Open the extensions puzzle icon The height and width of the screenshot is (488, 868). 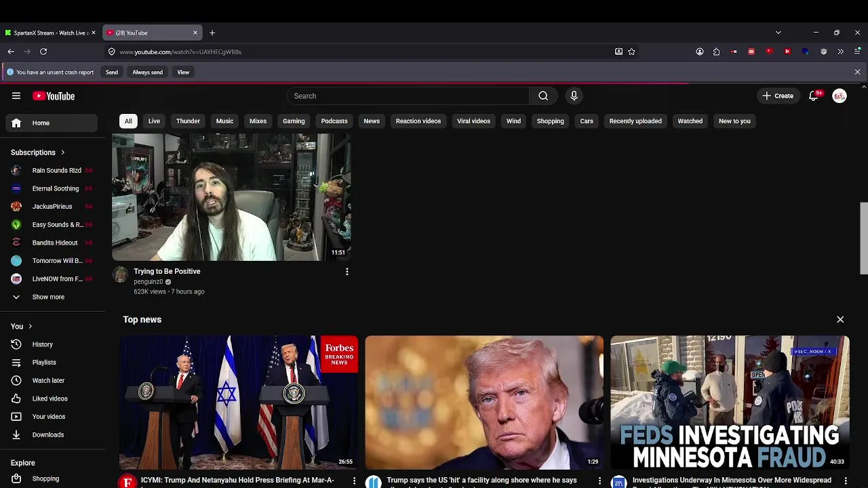point(716,52)
